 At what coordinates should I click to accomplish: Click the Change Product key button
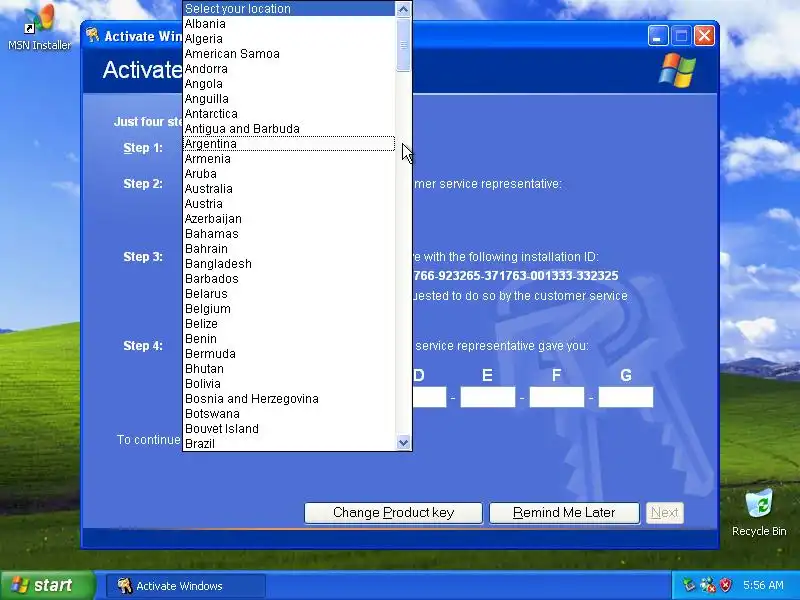(x=393, y=513)
